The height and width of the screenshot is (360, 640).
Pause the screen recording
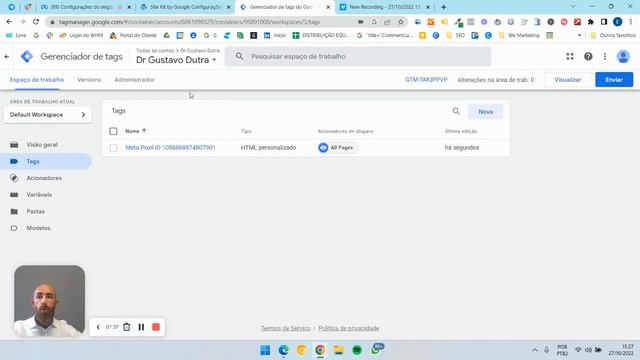(x=141, y=327)
